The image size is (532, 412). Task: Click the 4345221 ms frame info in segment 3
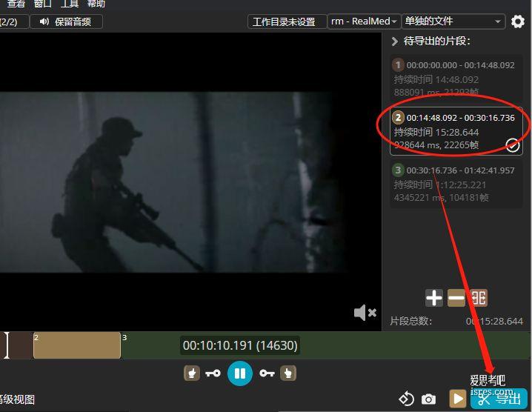point(441,198)
